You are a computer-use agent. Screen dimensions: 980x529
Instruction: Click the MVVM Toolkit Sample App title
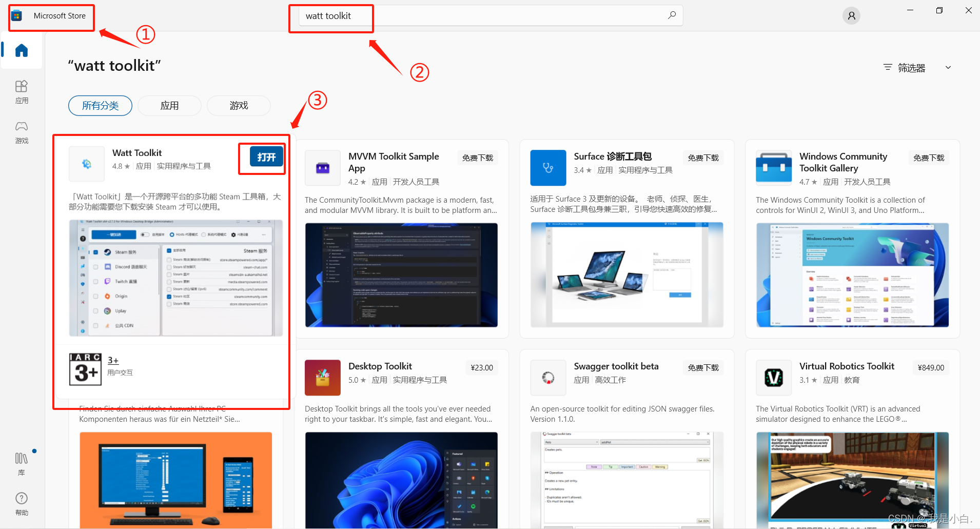point(394,162)
